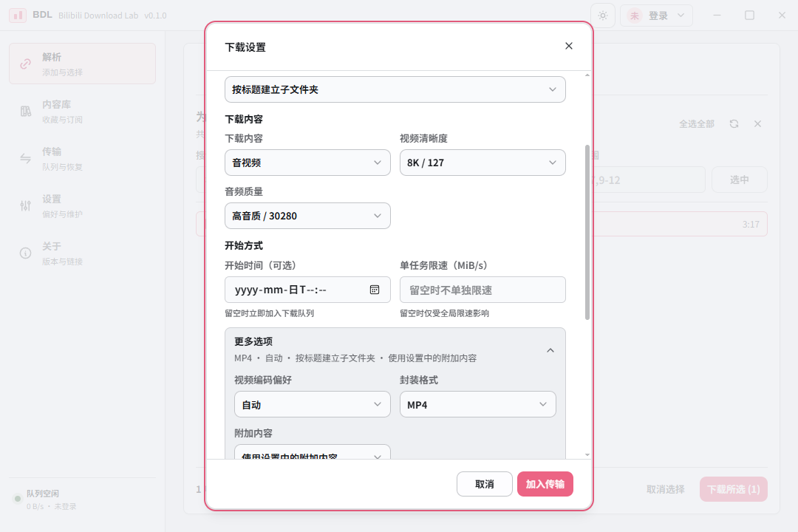This screenshot has height=532, width=798.
Task: Open the 按标题建立子文件夹 folder dropdown
Action: point(395,89)
